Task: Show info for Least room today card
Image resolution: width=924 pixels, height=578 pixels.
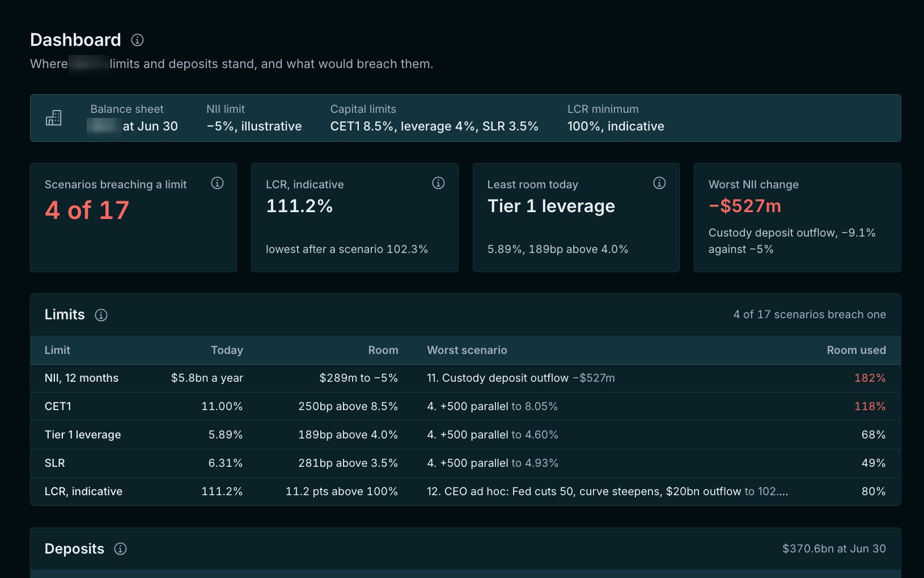Action: pyautogui.click(x=659, y=183)
